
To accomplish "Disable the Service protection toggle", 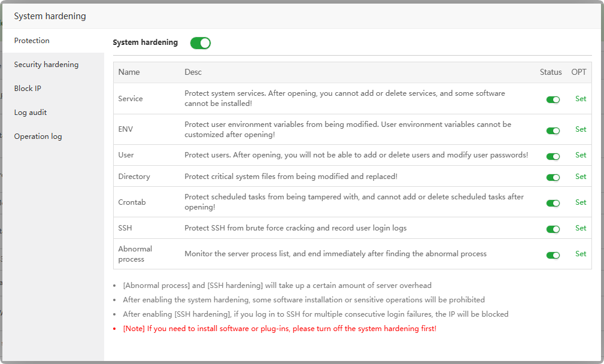I will [x=553, y=99].
